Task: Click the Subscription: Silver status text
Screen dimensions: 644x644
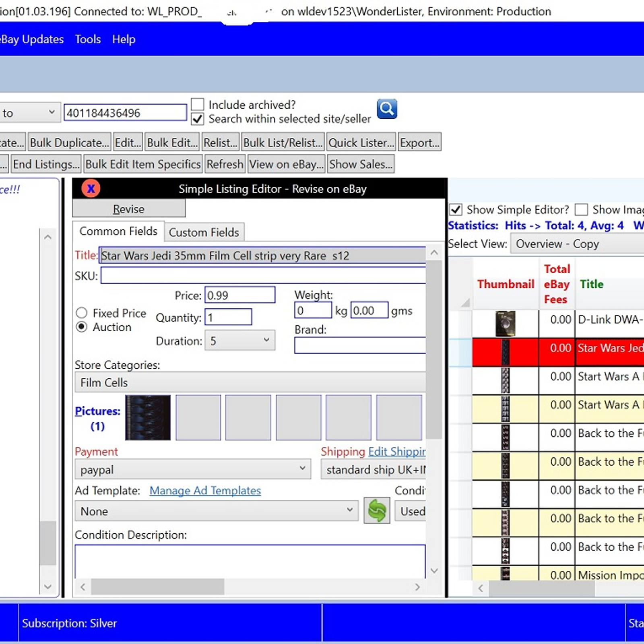Action: [69, 623]
